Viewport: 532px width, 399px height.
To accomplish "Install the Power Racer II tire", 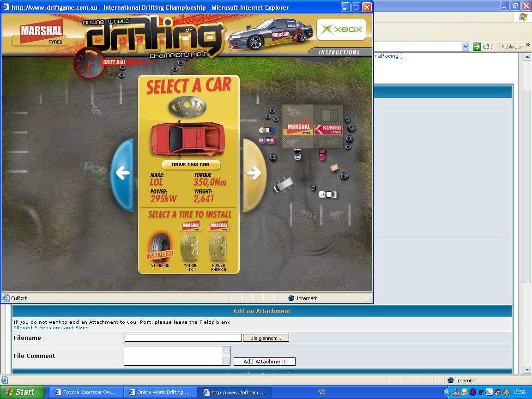I will pos(218,247).
